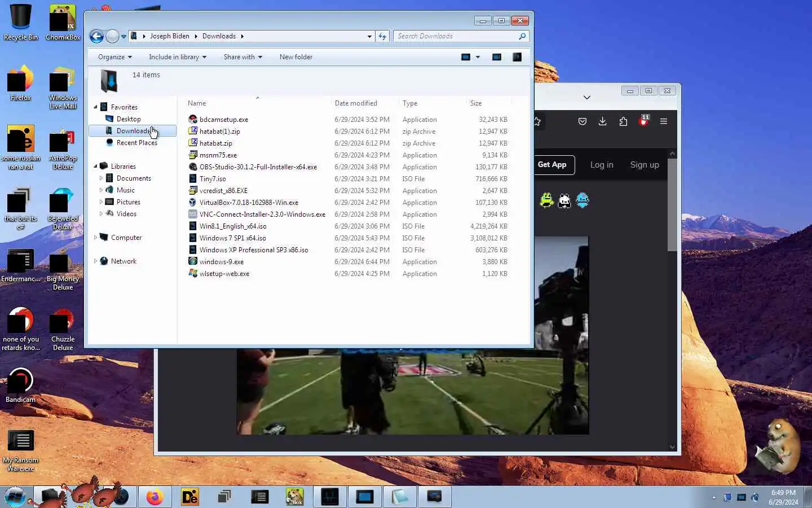Open Firefox downloads arrow icon
The width and height of the screenshot is (812, 508).
coord(603,121)
